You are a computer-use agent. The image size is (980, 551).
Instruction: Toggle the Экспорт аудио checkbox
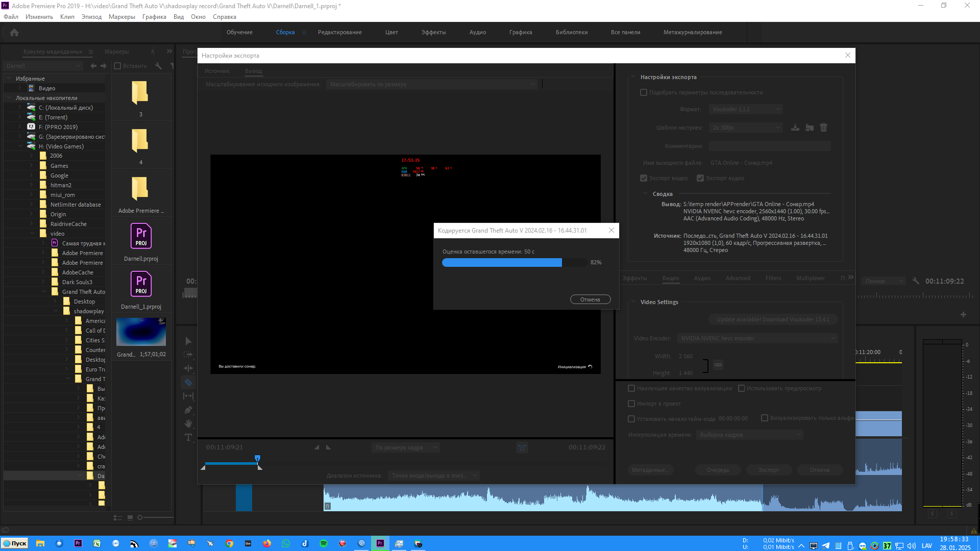click(700, 178)
